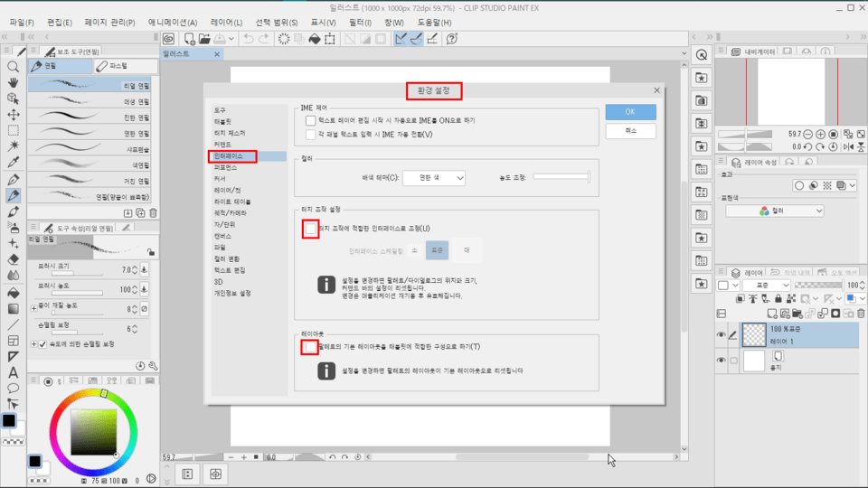Image resolution: width=868 pixels, height=488 pixels.
Task: Check 'IME 자동 전환(V)' checkbox
Action: (x=310, y=135)
